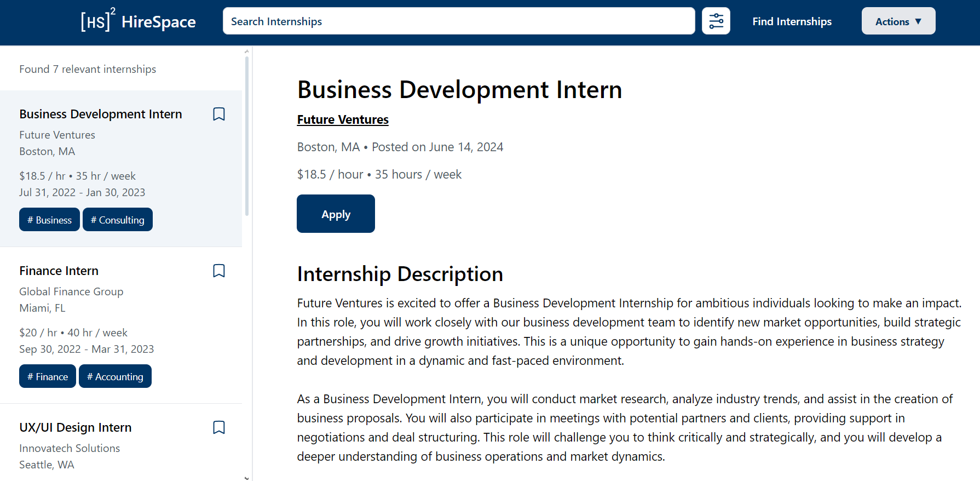Click the HireSpace [HS]² logo icon
980x481 pixels.
[97, 21]
